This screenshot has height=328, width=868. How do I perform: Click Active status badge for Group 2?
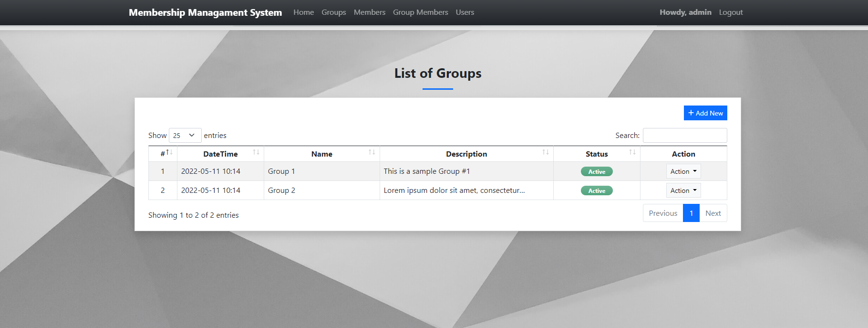(x=597, y=191)
